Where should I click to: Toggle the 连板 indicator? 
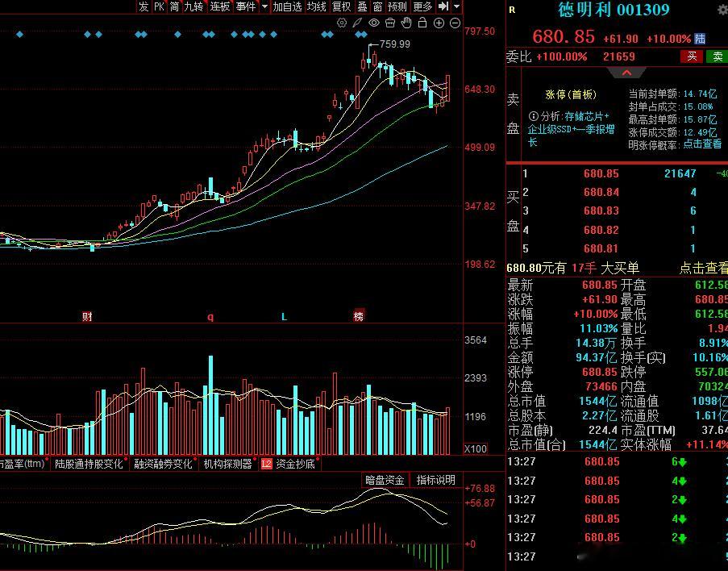(219, 6)
